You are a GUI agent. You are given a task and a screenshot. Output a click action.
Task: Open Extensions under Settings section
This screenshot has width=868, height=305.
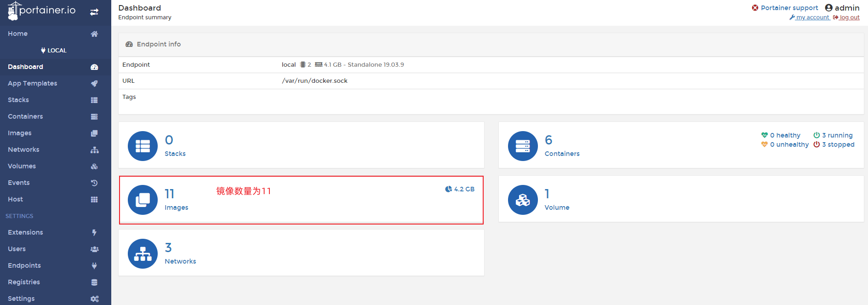pos(56,232)
